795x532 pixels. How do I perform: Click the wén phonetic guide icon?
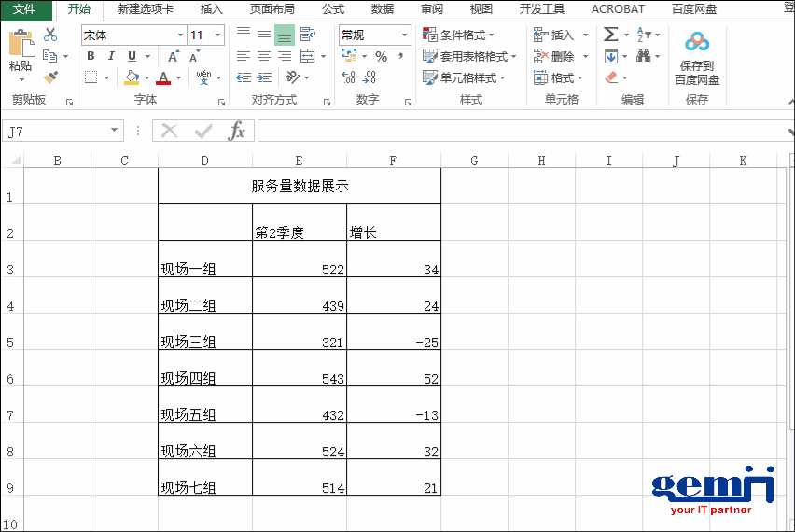(203, 77)
